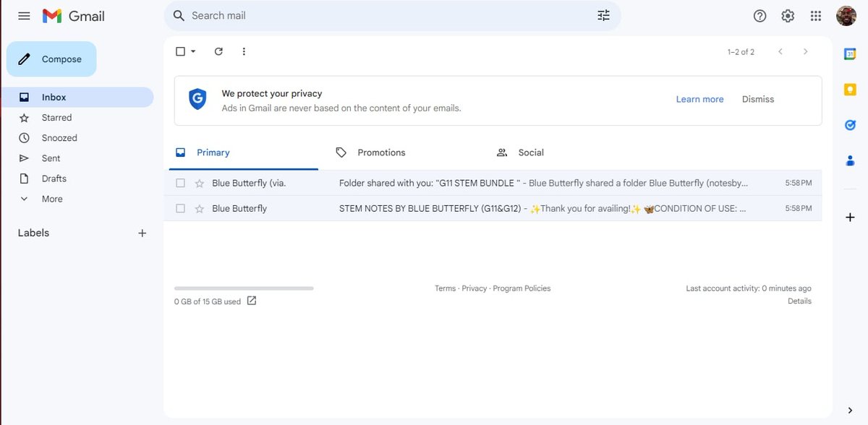Open the main menu hamburger icon
Viewport: 868px width, 425px height.
click(24, 16)
